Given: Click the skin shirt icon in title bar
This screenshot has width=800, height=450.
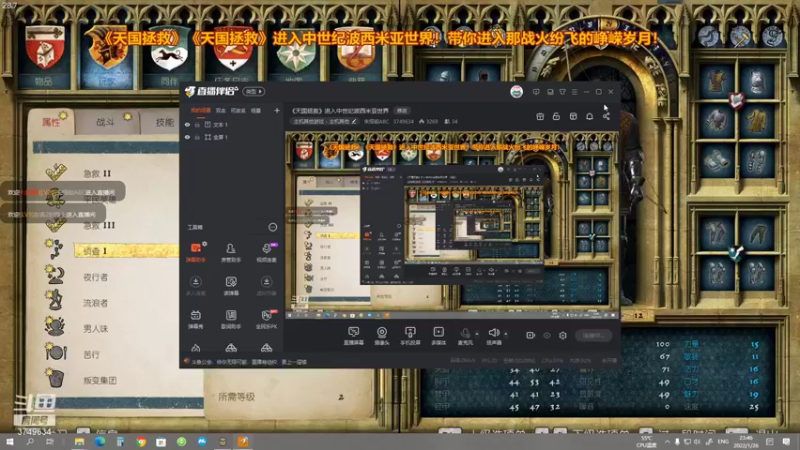Looking at the screenshot, I should [x=562, y=92].
